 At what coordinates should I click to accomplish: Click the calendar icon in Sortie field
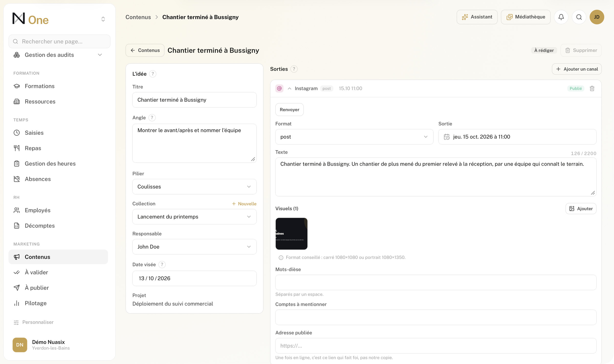pyautogui.click(x=447, y=137)
